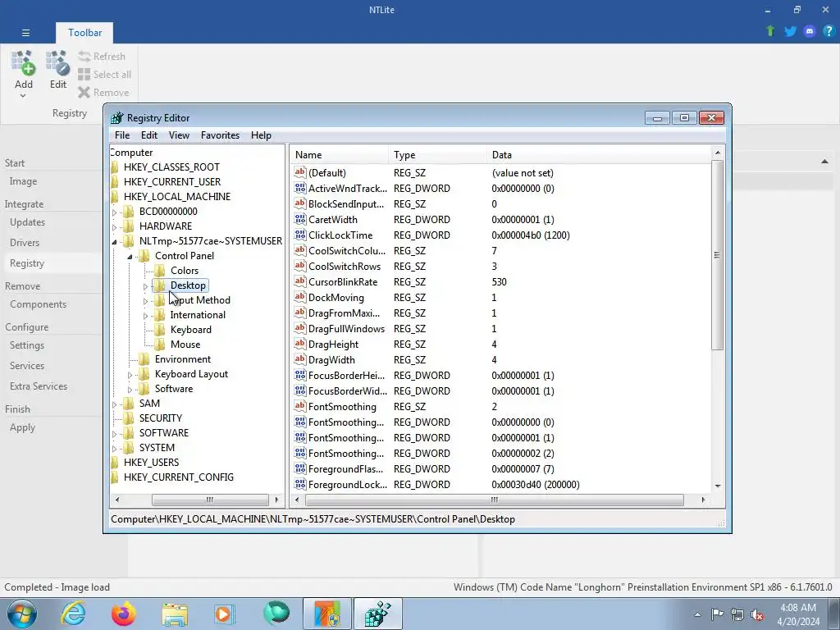The height and width of the screenshot is (630, 840).
Task: Open the File menu in Registry Editor
Action: click(122, 135)
